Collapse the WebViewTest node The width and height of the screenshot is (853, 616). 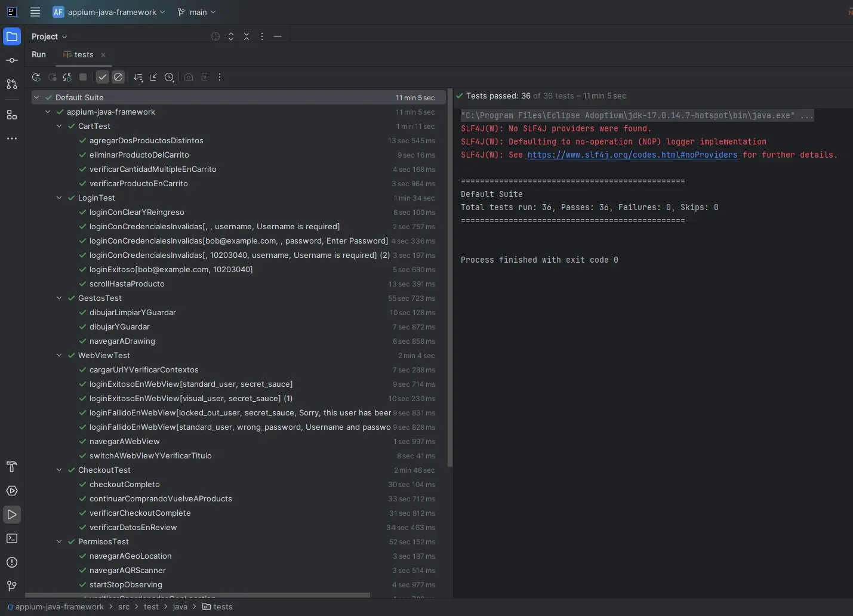(x=59, y=355)
